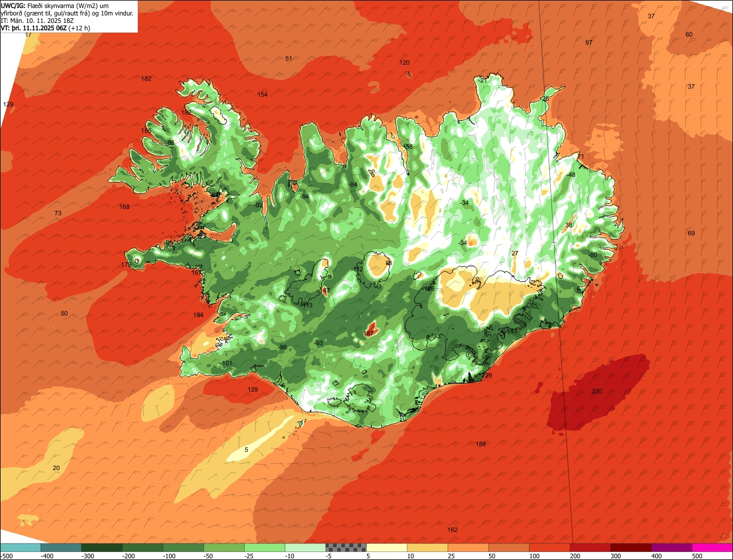Click the coastal value '229'

coord(487,375)
